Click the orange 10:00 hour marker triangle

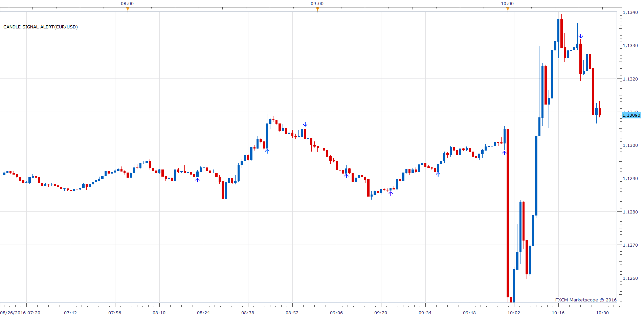pos(508,9)
